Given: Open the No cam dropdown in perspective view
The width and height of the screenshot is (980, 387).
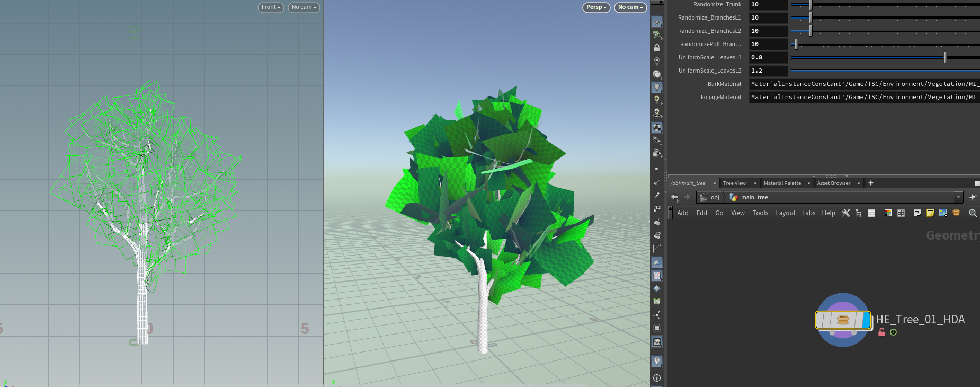Looking at the screenshot, I should point(630,7).
